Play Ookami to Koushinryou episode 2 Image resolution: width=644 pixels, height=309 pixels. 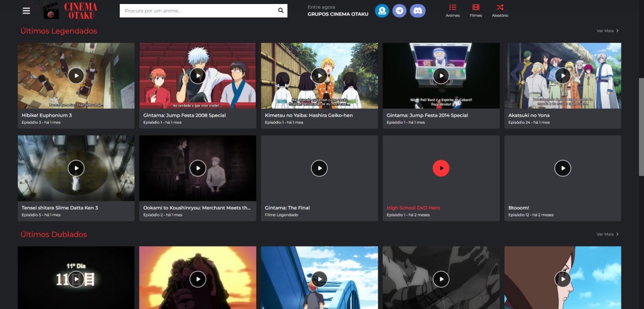(x=198, y=168)
